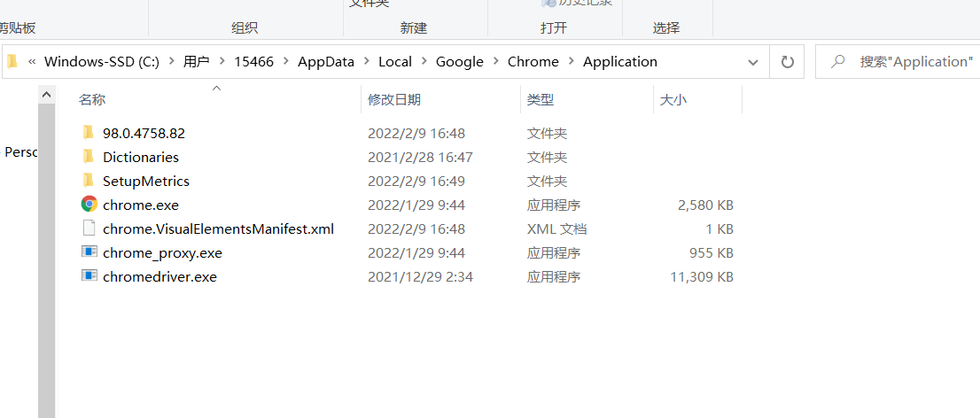Expand chevron after Chrome in the path
This screenshot has height=418, width=980.
click(571, 62)
